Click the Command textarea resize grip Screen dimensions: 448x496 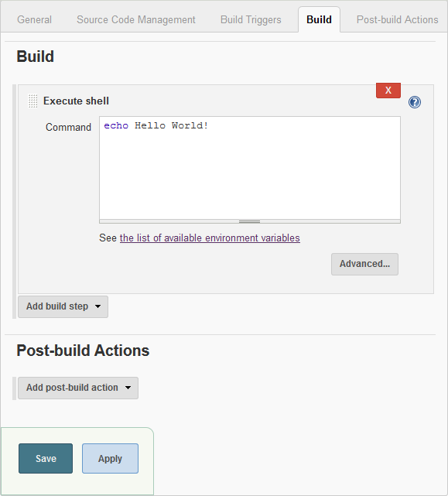pyautogui.click(x=250, y=221)
